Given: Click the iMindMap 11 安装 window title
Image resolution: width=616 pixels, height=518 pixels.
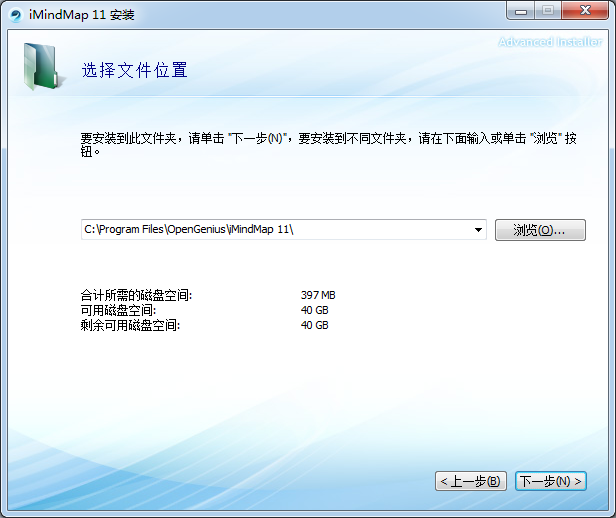Looking at the screenshot, I should (82, 15).
